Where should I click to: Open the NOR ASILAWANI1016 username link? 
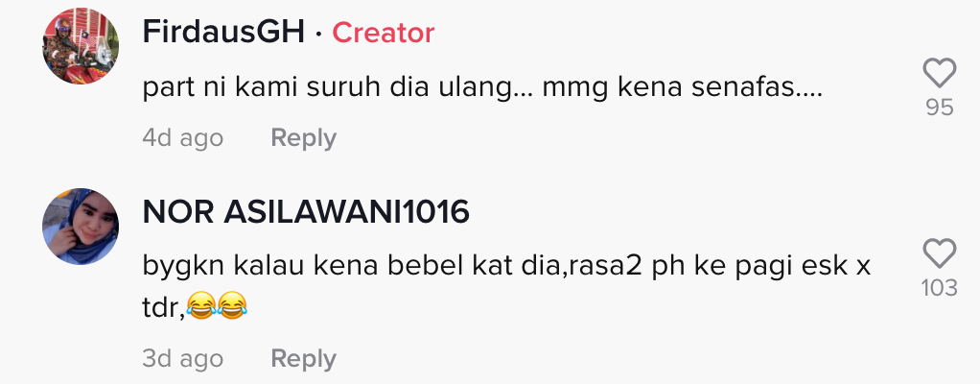point(306,212)
